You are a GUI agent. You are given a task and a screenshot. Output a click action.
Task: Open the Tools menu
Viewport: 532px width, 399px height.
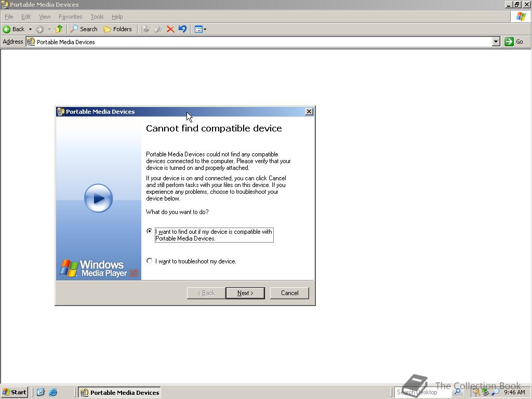pos(97,17)
